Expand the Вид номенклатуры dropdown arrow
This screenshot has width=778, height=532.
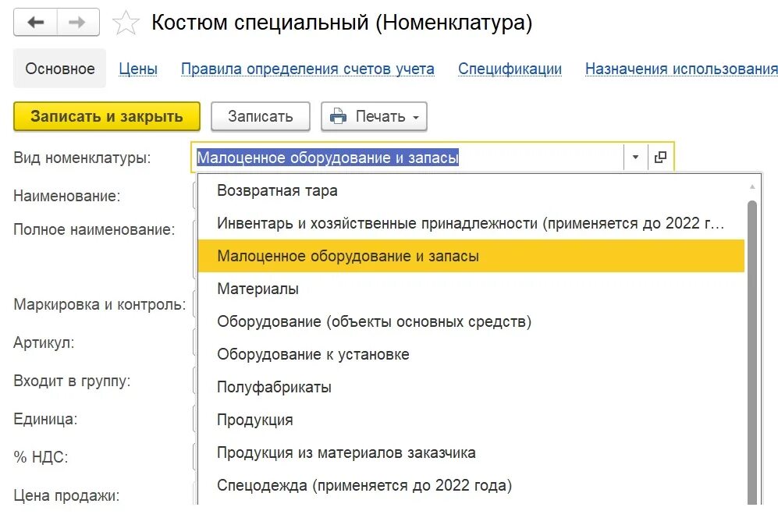(635, 157)
